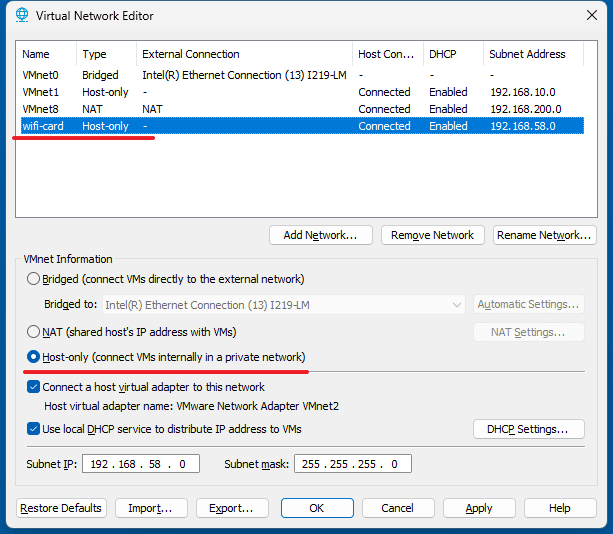Click the Add Network button
613x534 pixels.
[320, 235]
